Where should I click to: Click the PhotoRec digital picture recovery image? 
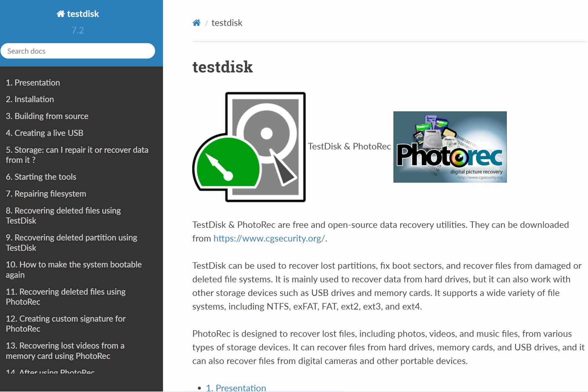pyautogui.click(x=450, y=147)
